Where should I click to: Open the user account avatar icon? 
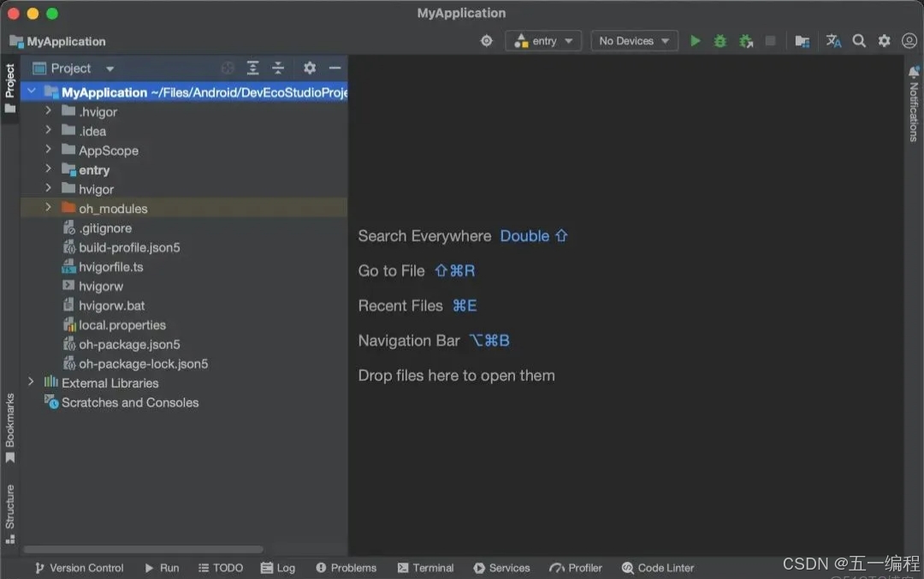[x=909, y=41]
